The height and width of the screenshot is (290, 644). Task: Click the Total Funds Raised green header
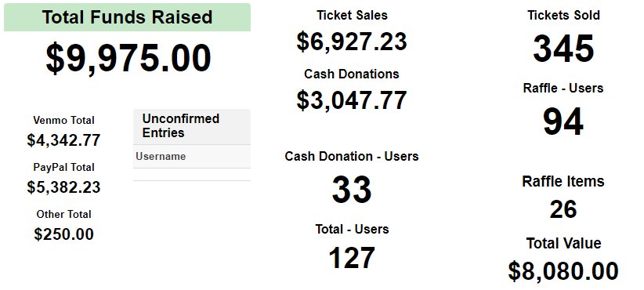click(128, 17)
